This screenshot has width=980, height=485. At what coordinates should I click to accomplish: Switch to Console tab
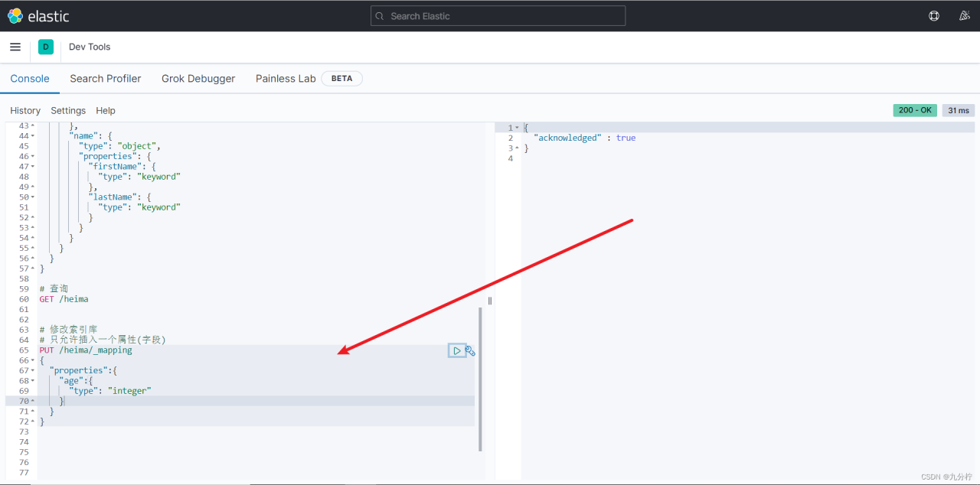point(30,79)
